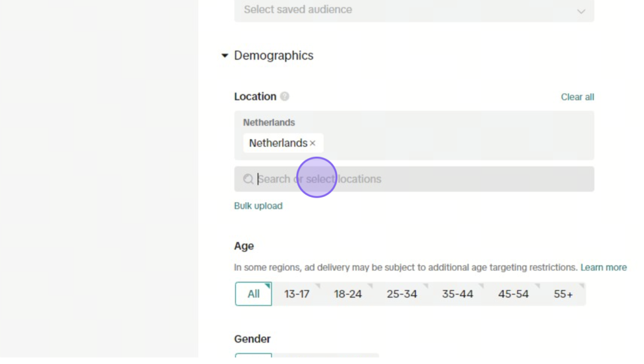
Task: Select the 18-24 age range
Action: [347, 293]
